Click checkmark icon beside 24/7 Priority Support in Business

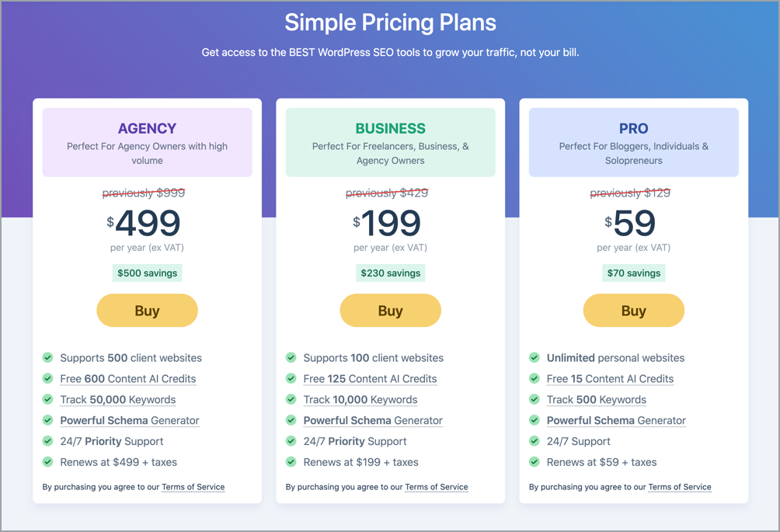291,441
